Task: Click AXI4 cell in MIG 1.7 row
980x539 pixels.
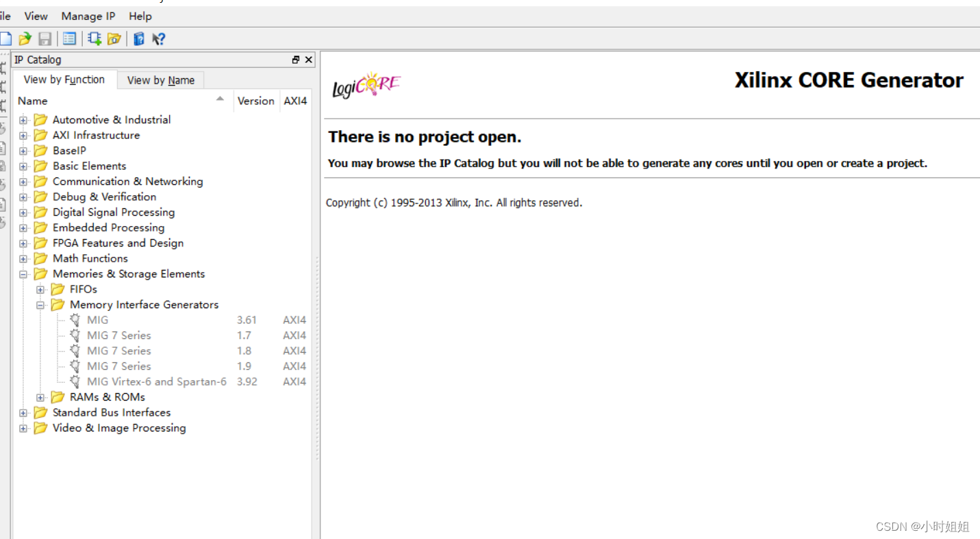Action: pos(294,336)
